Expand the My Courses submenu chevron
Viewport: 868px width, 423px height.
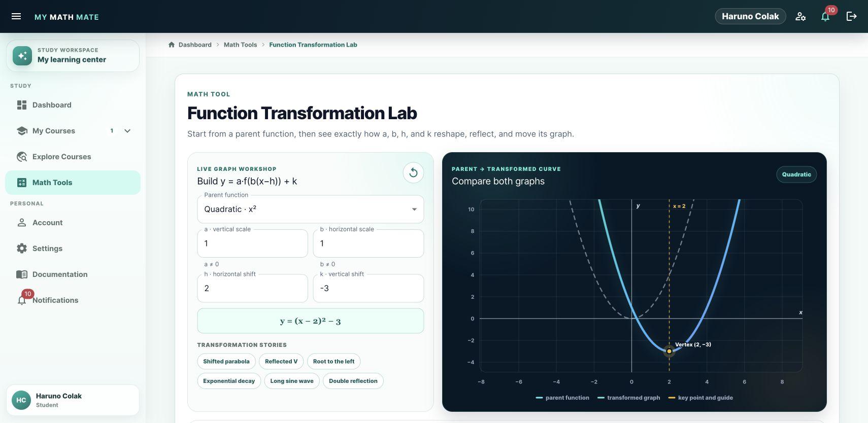tap(127, 131)
